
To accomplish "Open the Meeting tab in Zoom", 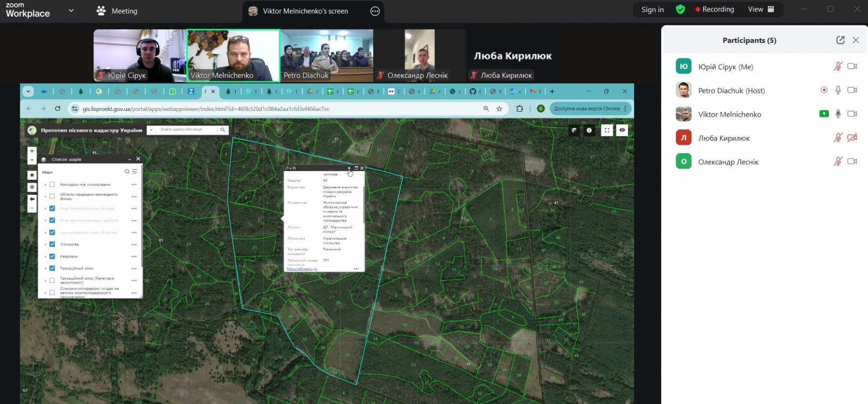I will click(117, 11).
